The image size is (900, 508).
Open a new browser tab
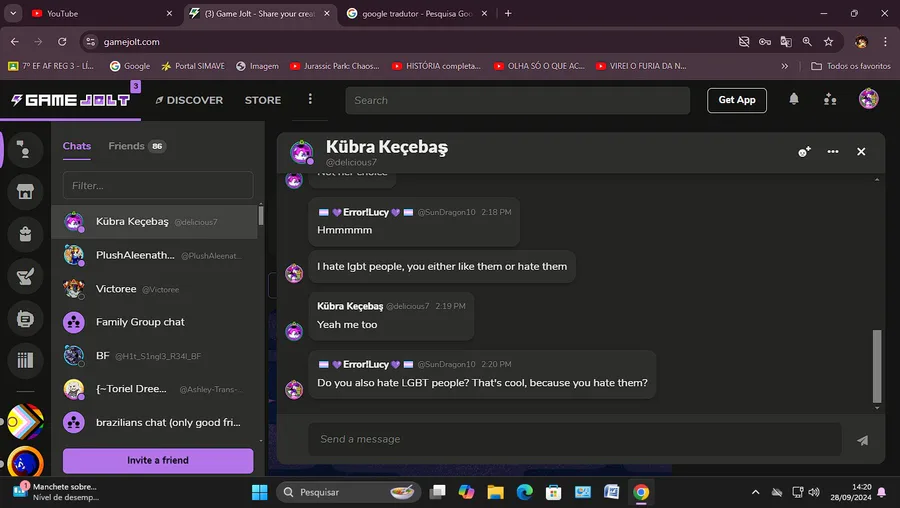(508, 13)
